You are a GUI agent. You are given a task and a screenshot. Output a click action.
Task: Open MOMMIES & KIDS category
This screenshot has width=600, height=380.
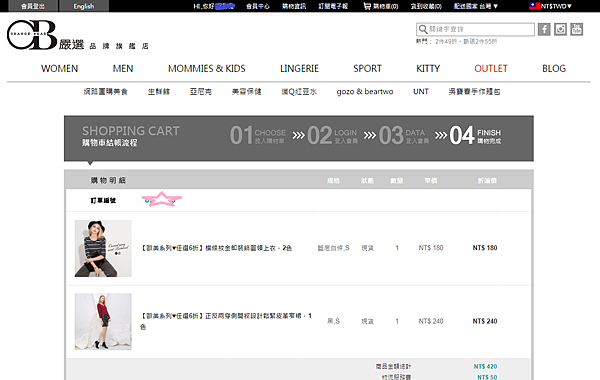click(x=207, y=68)
